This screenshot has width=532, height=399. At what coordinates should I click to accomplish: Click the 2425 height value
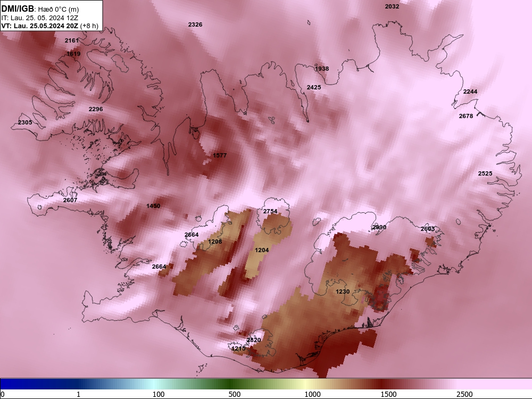point(314,87)
